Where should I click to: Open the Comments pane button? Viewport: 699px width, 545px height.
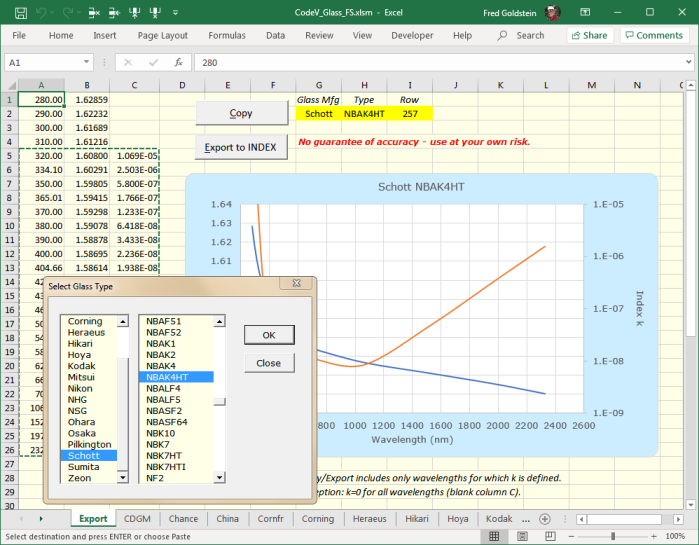click(x=654, y=35)
